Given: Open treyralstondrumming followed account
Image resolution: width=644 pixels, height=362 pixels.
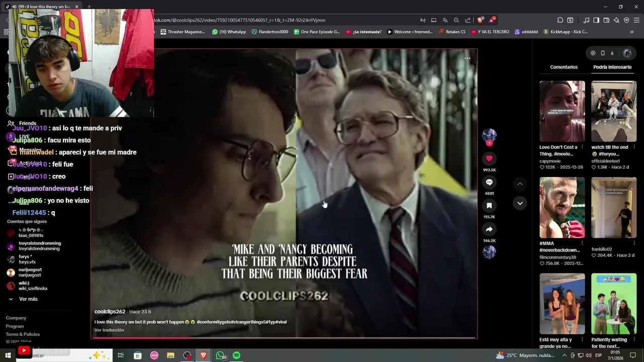Looking at the screenshot, I should (x=33, y=246).
